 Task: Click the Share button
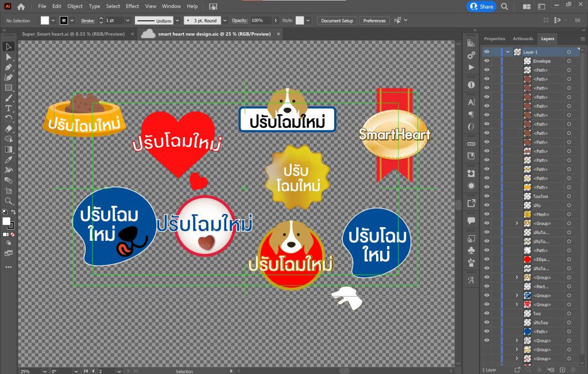coord(482,6)
